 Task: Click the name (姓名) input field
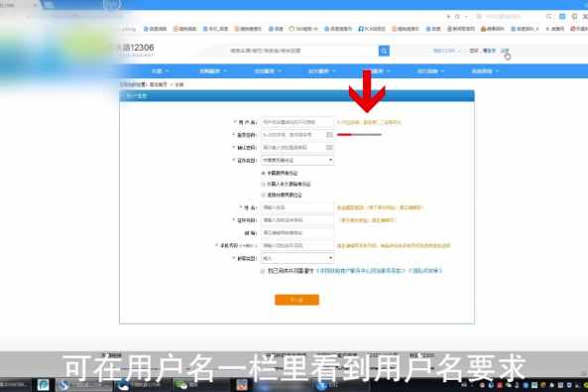click(x=297, y=207)
